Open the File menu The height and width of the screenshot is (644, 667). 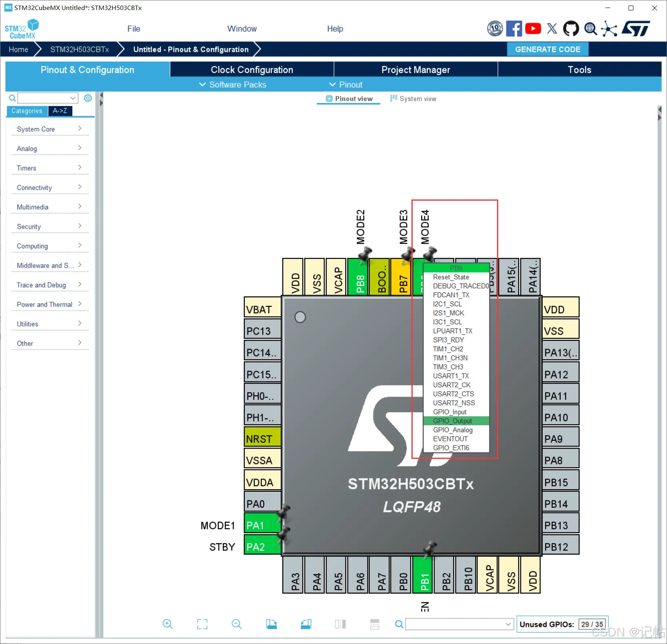coord(134,29)
